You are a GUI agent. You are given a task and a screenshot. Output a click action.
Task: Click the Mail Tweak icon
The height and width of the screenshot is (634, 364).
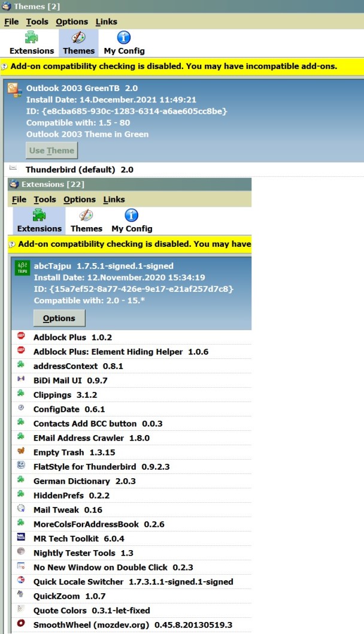click(21, 508)
